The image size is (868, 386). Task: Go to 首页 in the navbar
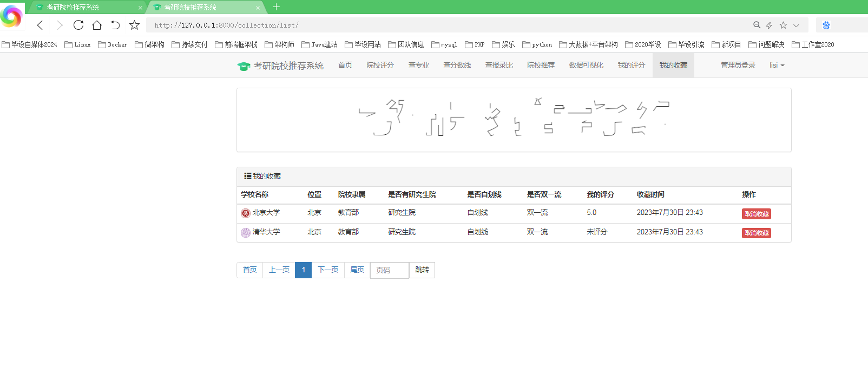point(345,65)
